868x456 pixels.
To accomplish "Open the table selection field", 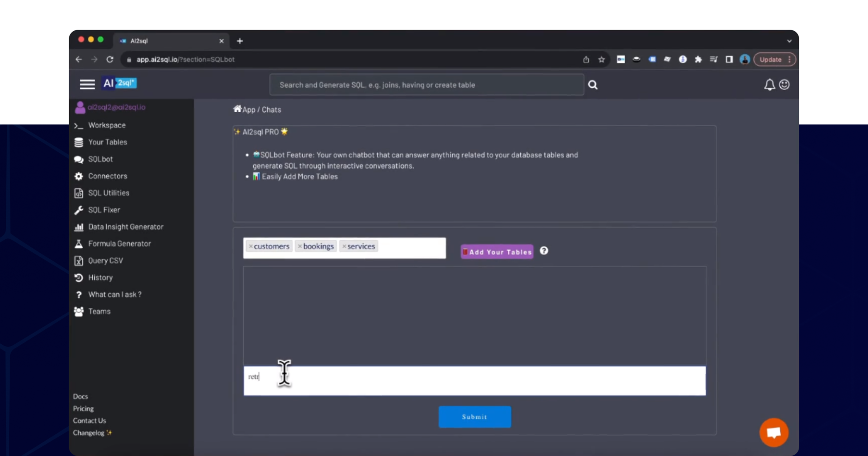I will coord(411,248).
